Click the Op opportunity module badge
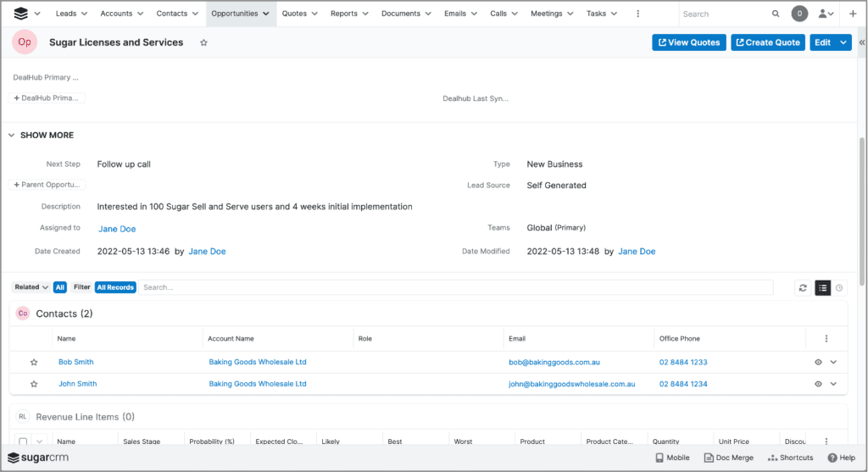This screenshot has height=472, width=868. pos(25,42)
